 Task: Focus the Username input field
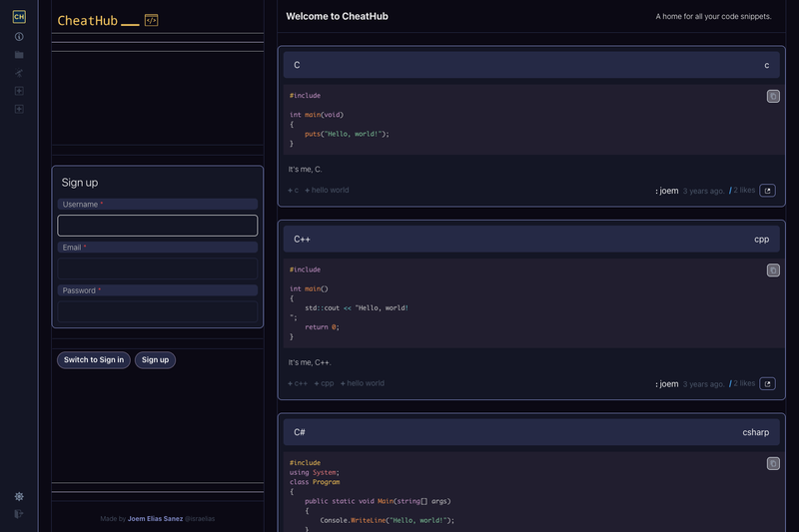pos(158,226)
